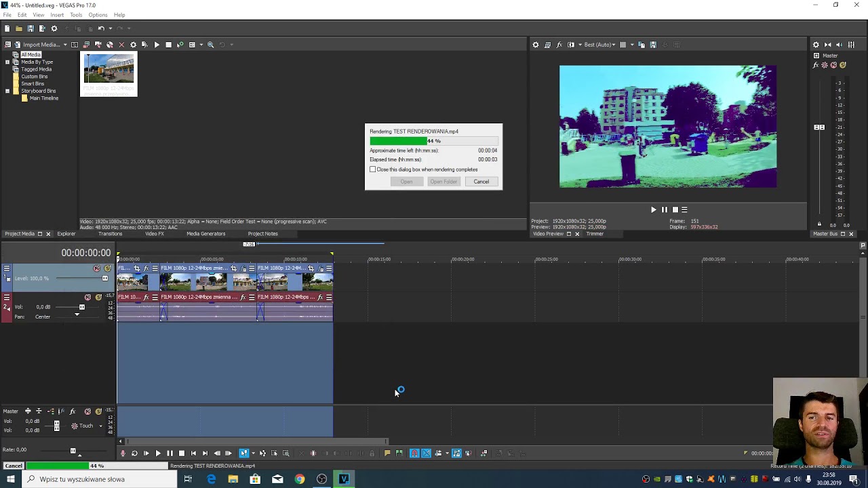Toggle Split Screen View in preview toolbar
The height and width of the screenshot is (488, 868).
(x=571, y=45)
